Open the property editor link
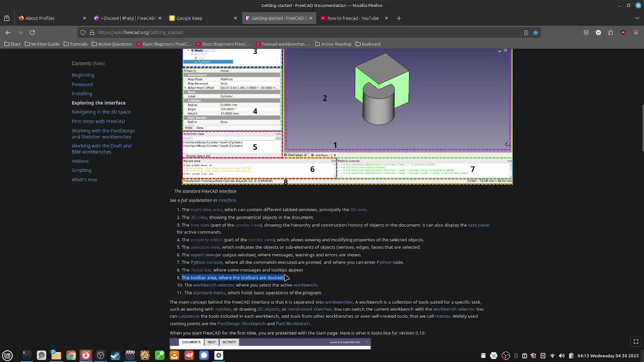The image size is (644, 362). point(206,240)
